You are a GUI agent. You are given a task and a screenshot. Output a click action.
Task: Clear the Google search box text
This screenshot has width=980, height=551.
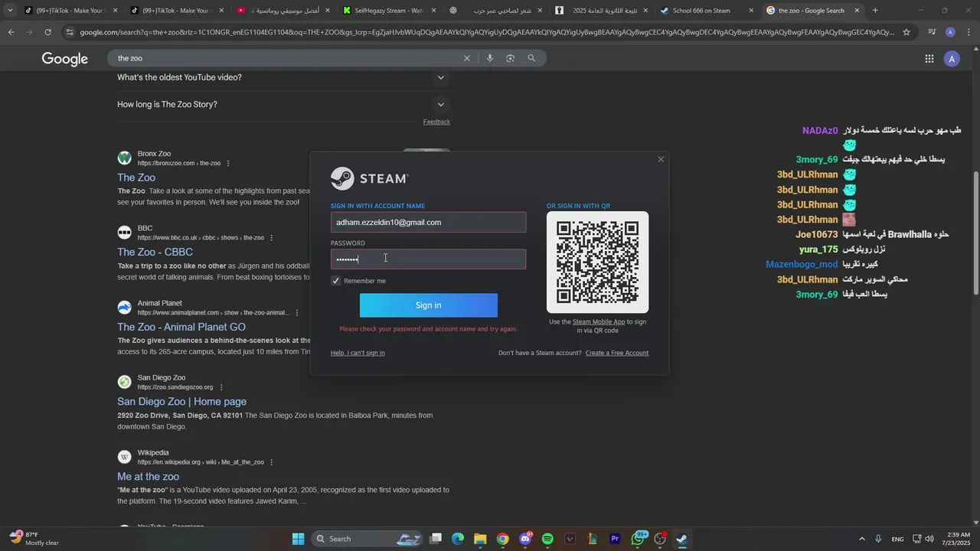click(x=467, y=58)
